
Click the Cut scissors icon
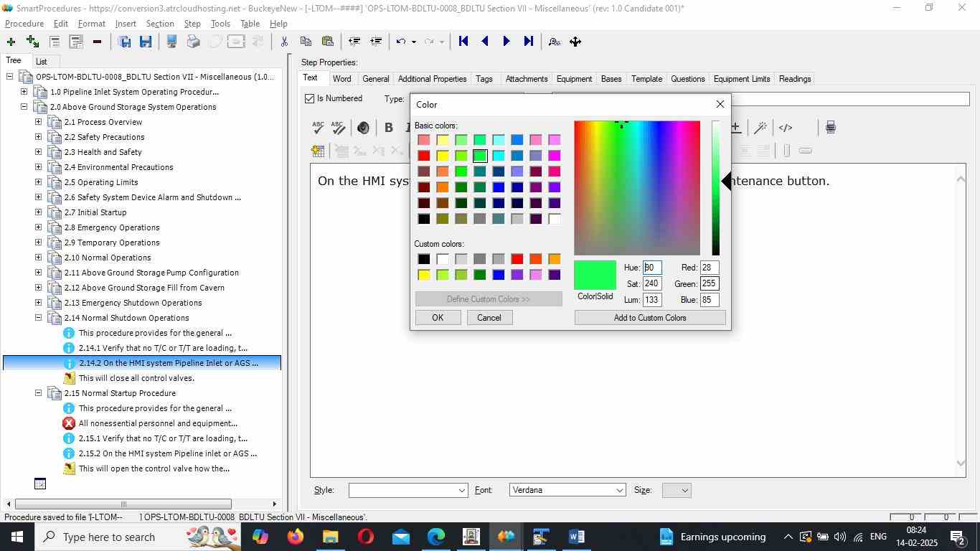point(284,42)
